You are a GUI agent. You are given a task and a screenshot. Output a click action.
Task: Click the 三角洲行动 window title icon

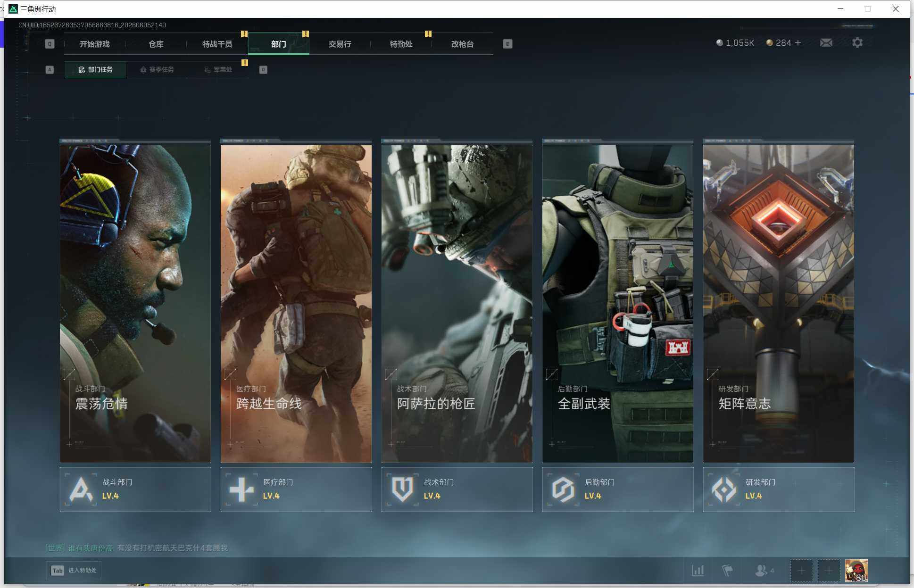pos(13,9)
